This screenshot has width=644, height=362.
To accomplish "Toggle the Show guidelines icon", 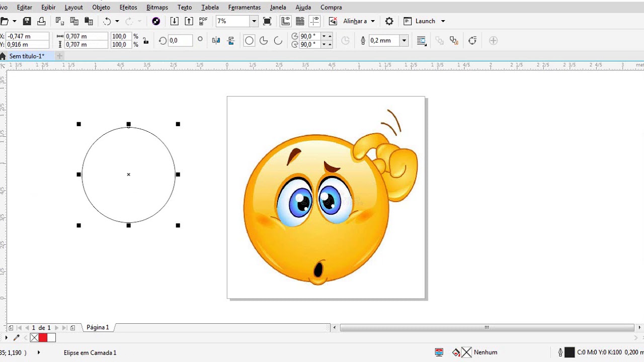I will click(x=314, y=21).
